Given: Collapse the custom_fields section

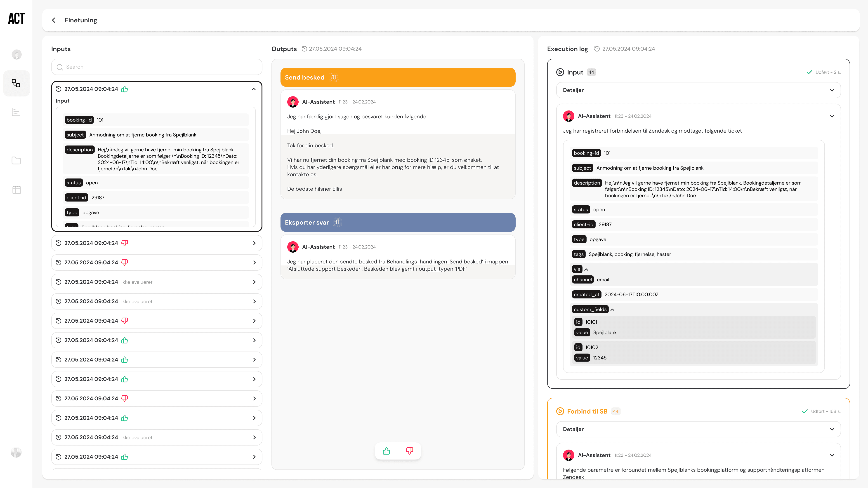Looking at the screenshot, I should point(613,310).
